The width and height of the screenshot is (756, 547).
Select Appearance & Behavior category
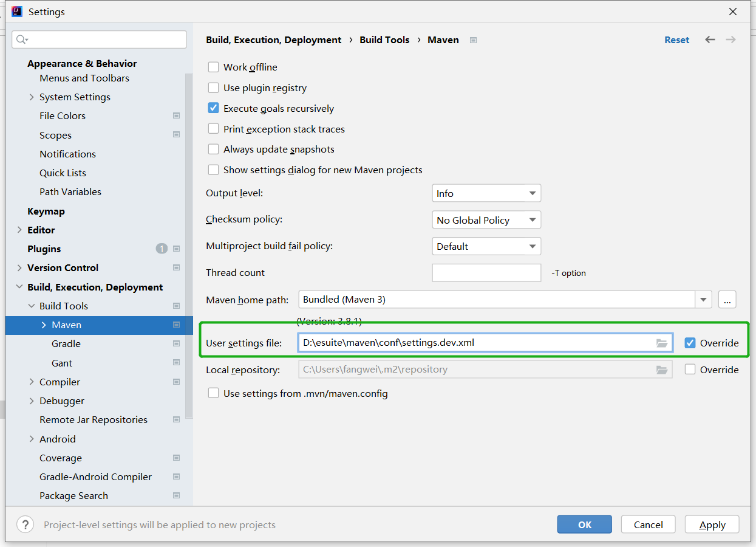82,63
